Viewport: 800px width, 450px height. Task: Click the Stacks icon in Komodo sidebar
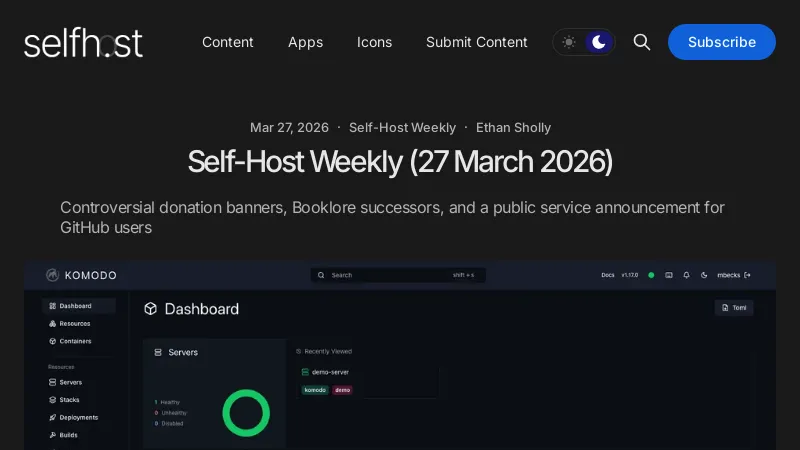point(52,400)
